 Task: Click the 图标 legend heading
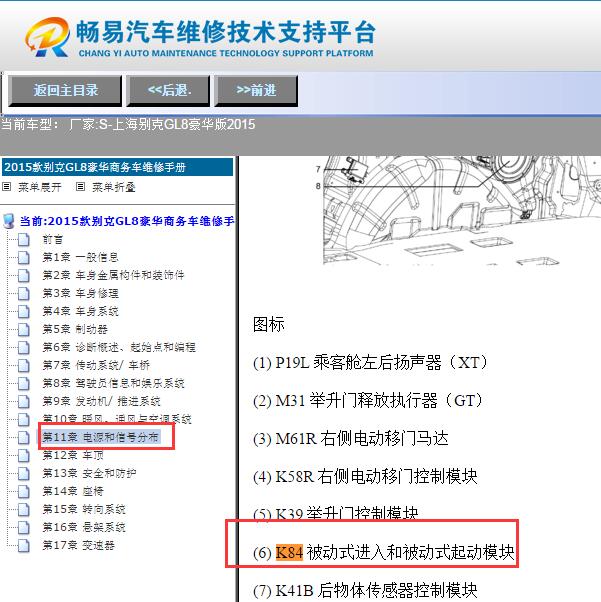pos(268,324)
